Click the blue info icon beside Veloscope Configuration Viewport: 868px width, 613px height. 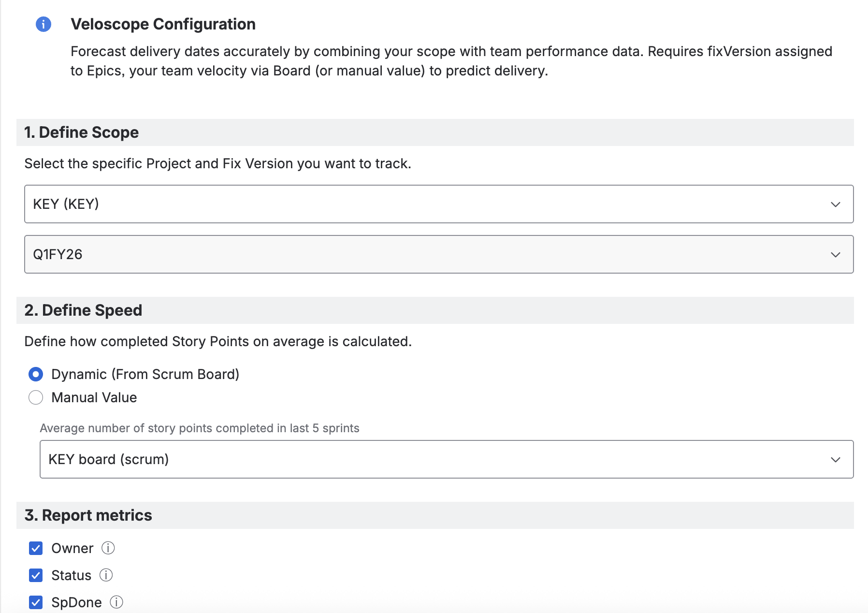coord(43,24)
